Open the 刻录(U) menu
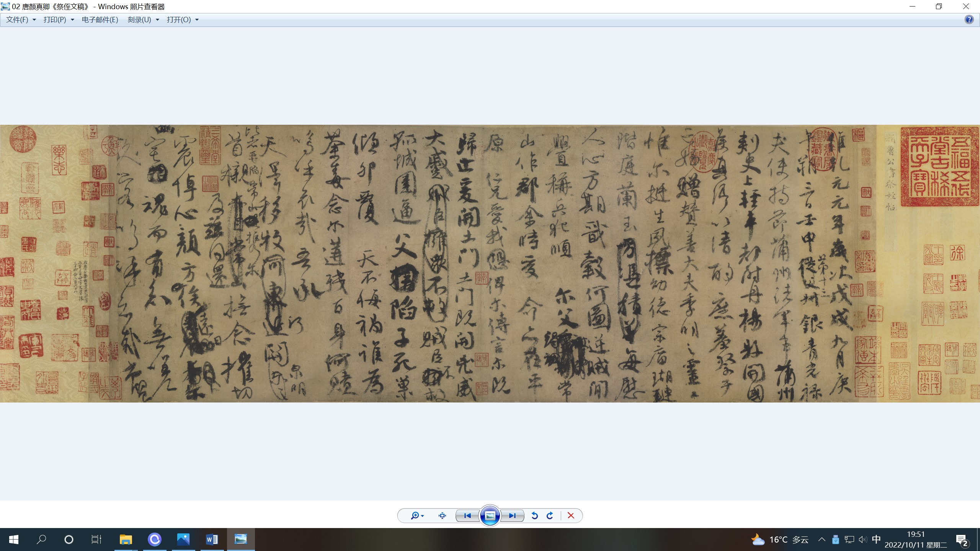The image size is (980, 551). coord(139,20)
